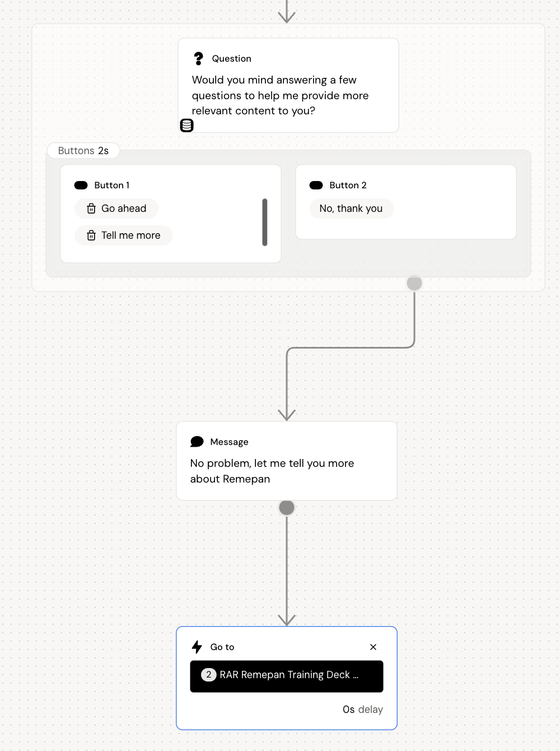Image resolution: width=560 pixels, height=751 pixels.
Task: Delete the 'Go ahead' option via trash icon
Action: 91,208
